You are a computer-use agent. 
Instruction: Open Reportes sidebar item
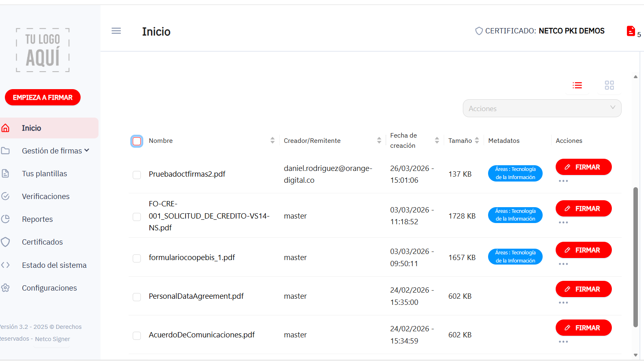click(37, 219)
